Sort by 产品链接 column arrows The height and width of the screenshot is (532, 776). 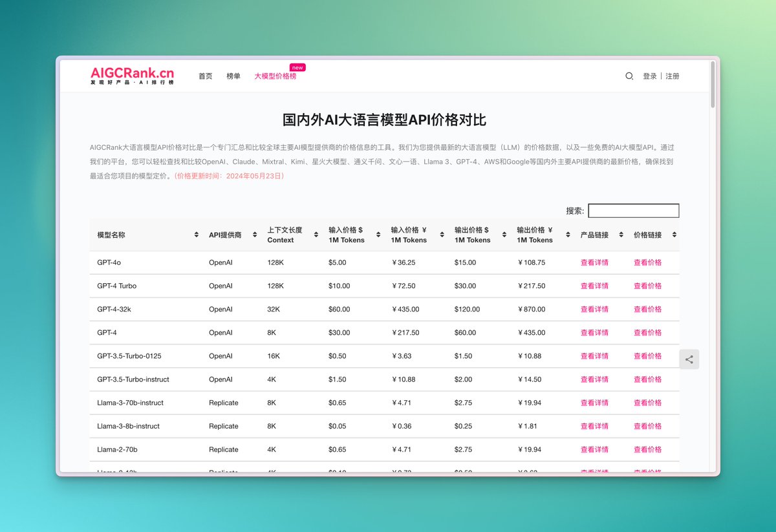621,235
